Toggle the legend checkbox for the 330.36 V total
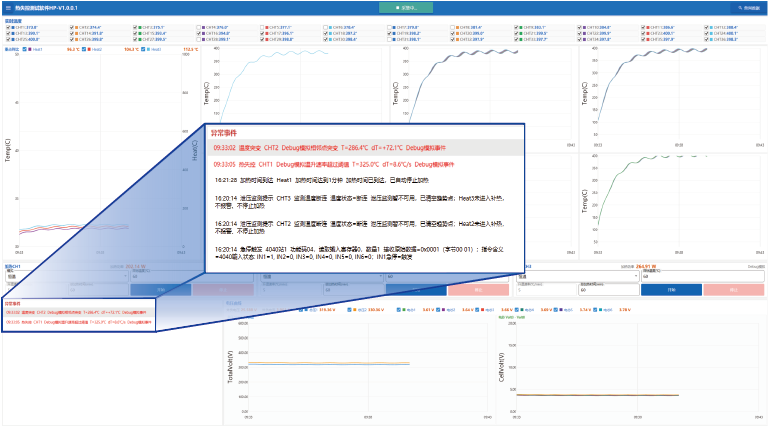Viewport: 768px width, 426px height. click(x=349, y=309)
